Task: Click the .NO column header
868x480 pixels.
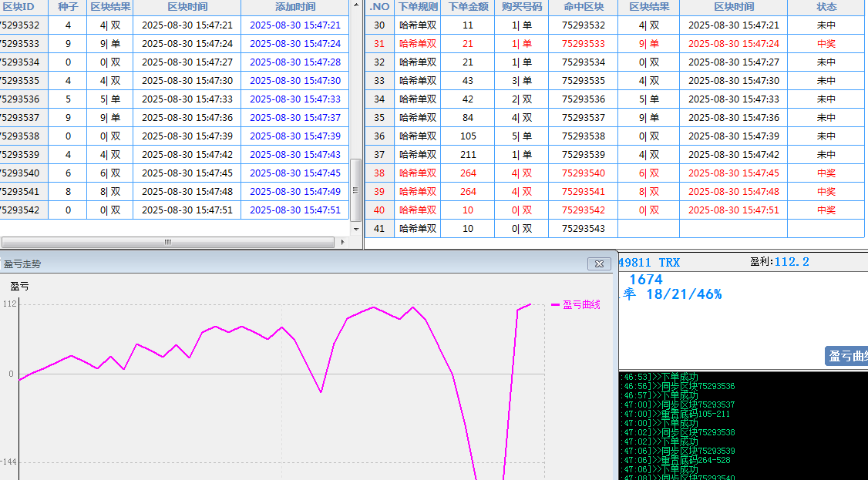Action: (x=379, y=7)
